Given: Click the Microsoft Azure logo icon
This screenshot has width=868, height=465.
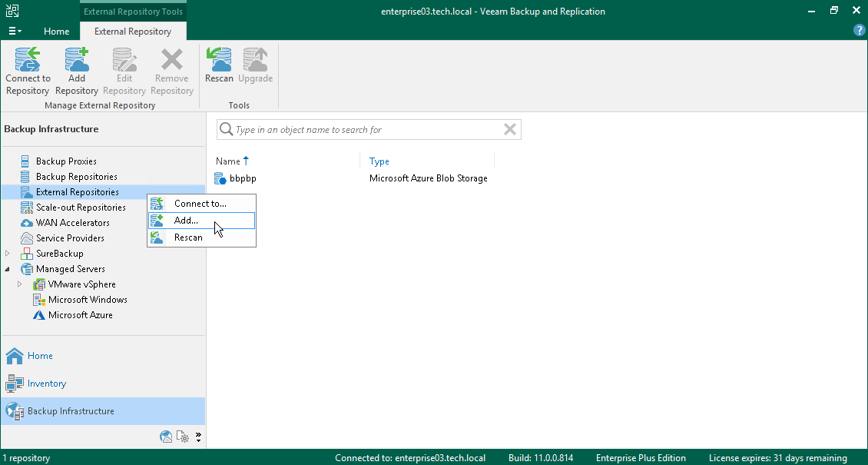Looking at the screenshot, I should [x=38, y=315].
